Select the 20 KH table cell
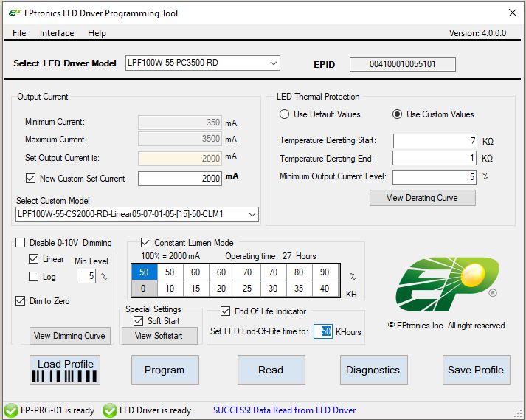The width and height of the screenshot is (526, 420). click(222, 289)
